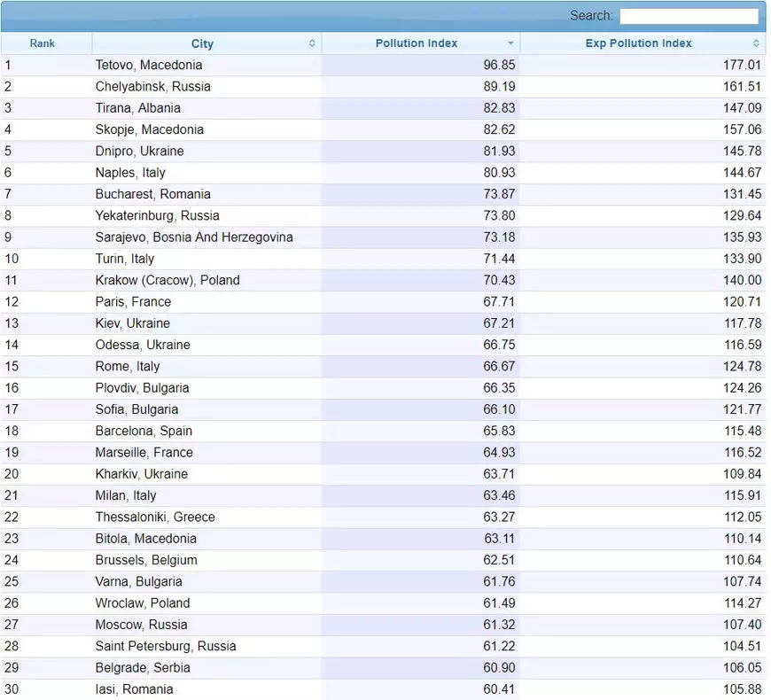Select the Paris, France city cell

coord(206,302)
